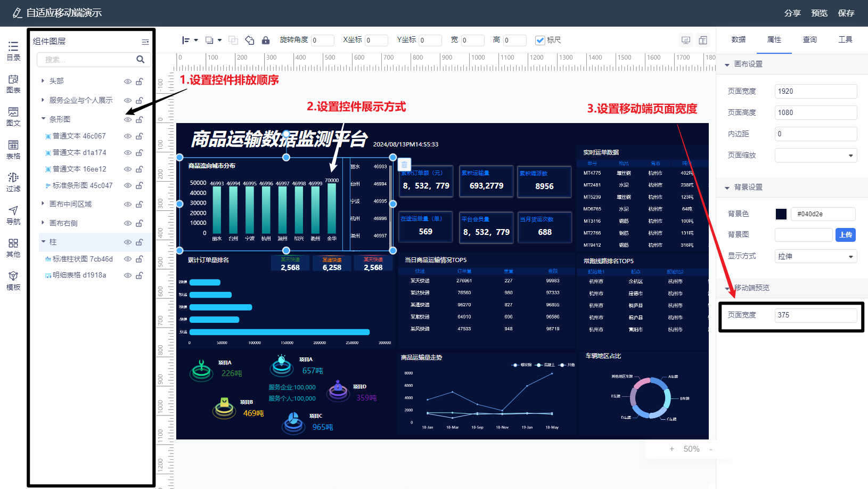The image size is (868, 489).
Task: Click the desktop preview monitor icon
Action: pos(686,40)
